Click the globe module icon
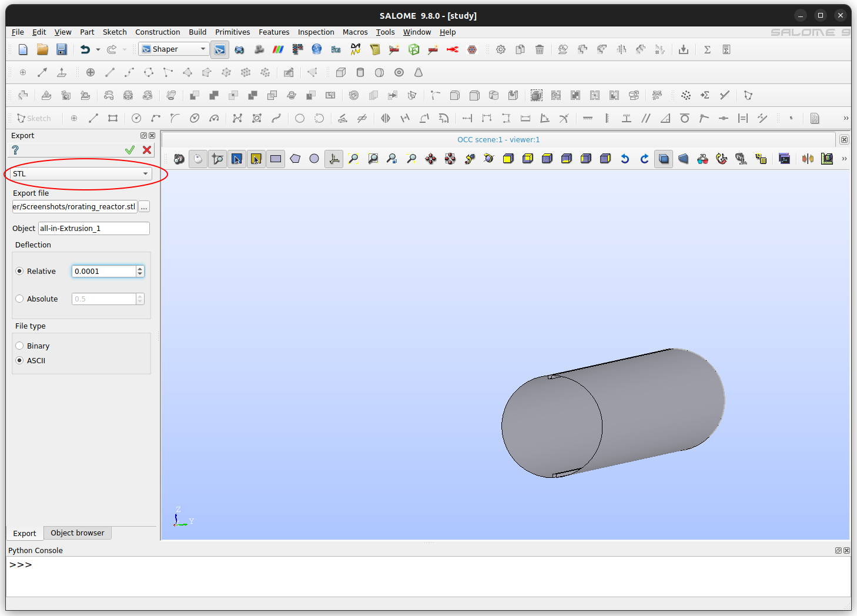Viewport: 857px width, 616px height. pyautogui.click(x=317, y=49)
